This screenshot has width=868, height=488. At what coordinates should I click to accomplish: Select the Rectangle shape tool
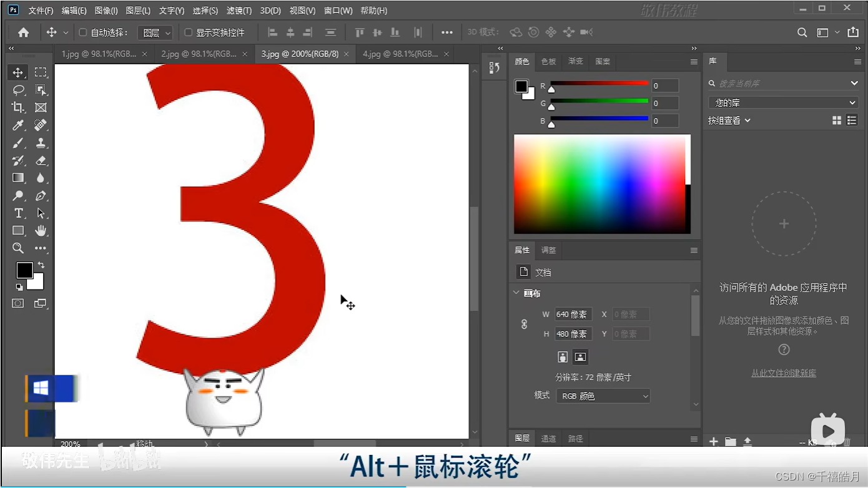18,231
